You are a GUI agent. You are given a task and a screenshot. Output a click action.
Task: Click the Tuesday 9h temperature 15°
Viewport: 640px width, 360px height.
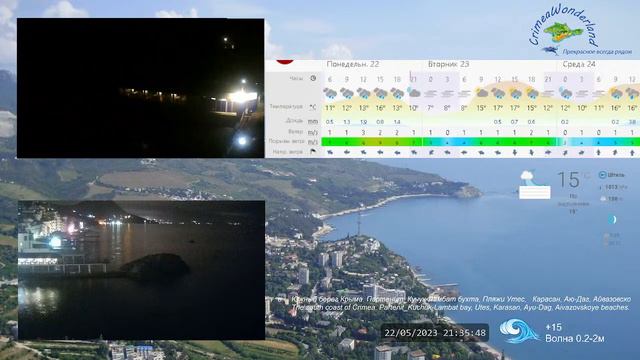pos(481,108)
